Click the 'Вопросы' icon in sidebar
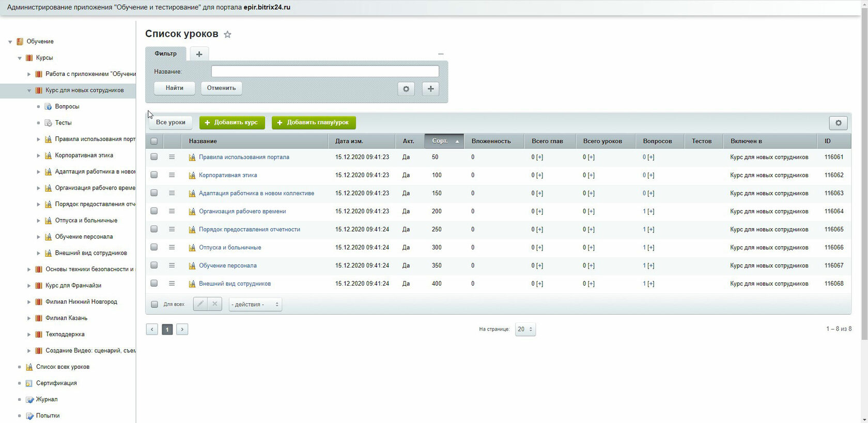This screenshot has width=868, height=423. coord(48,106)
